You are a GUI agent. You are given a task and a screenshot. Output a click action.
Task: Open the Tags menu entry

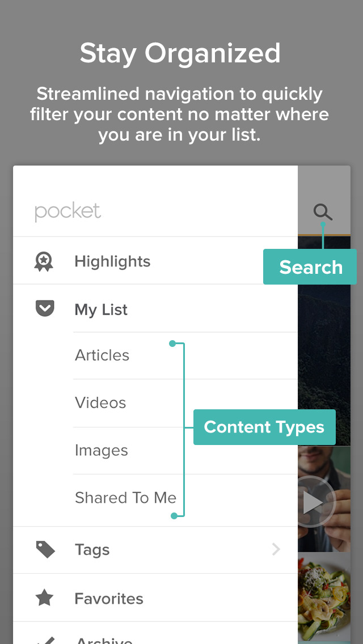[x=155, y=550]
